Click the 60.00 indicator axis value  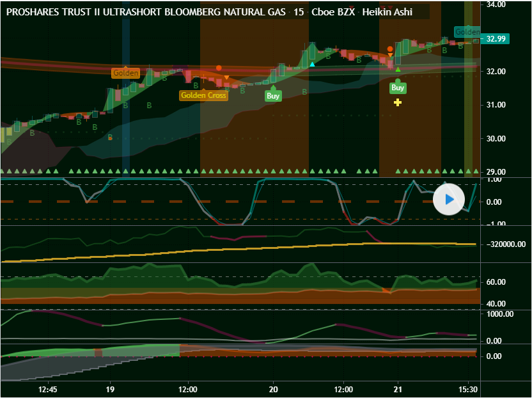coord(496,282)
